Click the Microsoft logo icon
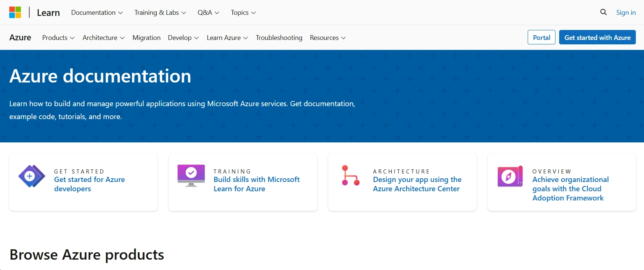The image size is (644, 270). (15, 12)
